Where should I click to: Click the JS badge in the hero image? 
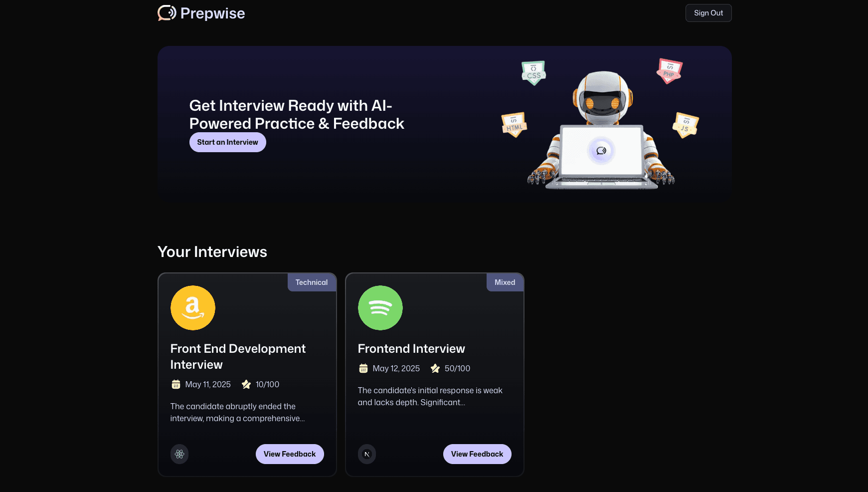point(685,125)
